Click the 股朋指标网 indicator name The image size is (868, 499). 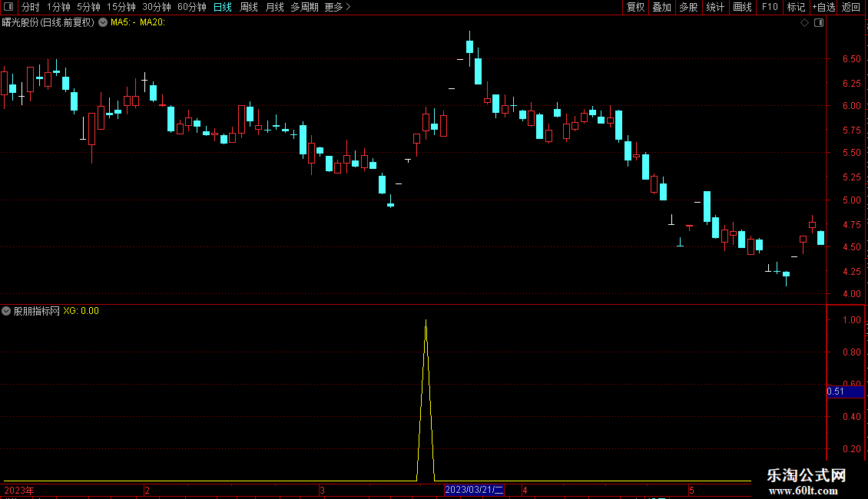tap(37, 311)
